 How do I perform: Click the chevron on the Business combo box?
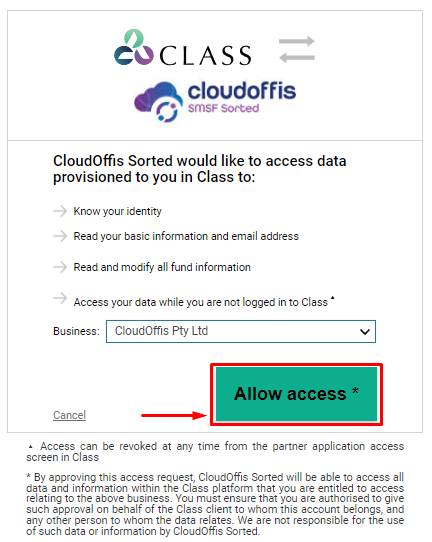pyautogui.click(x=365, y=332)
